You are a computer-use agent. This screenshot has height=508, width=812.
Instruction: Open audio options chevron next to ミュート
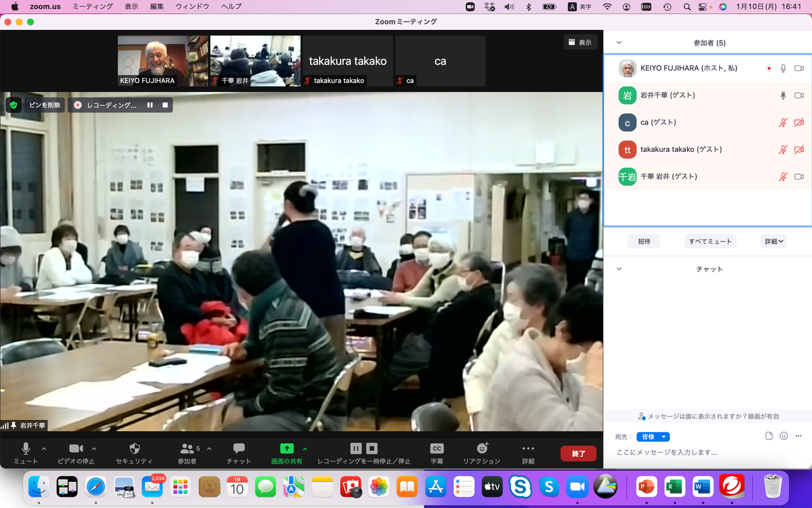[x=44, y=448]
